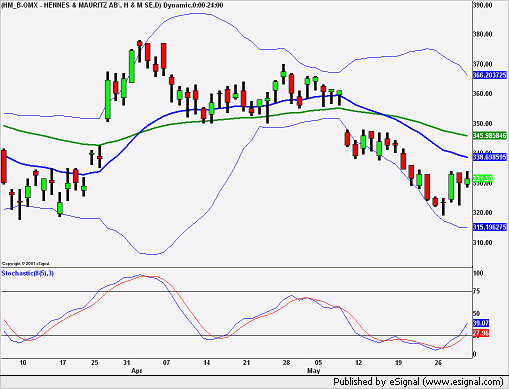Click the tall green candle near 31 March

[x=132, y=66]
